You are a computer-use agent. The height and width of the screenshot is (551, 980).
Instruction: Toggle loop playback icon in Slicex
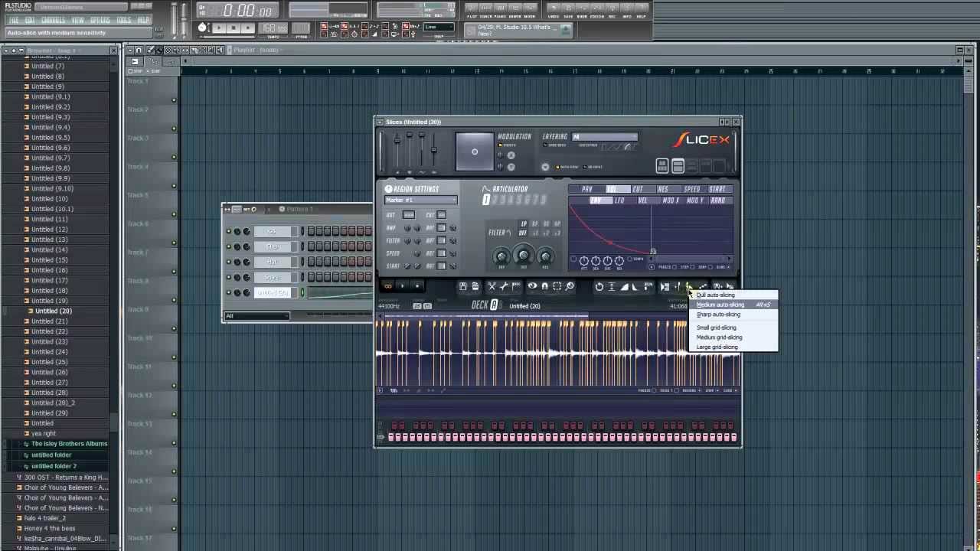pos(388,286)
